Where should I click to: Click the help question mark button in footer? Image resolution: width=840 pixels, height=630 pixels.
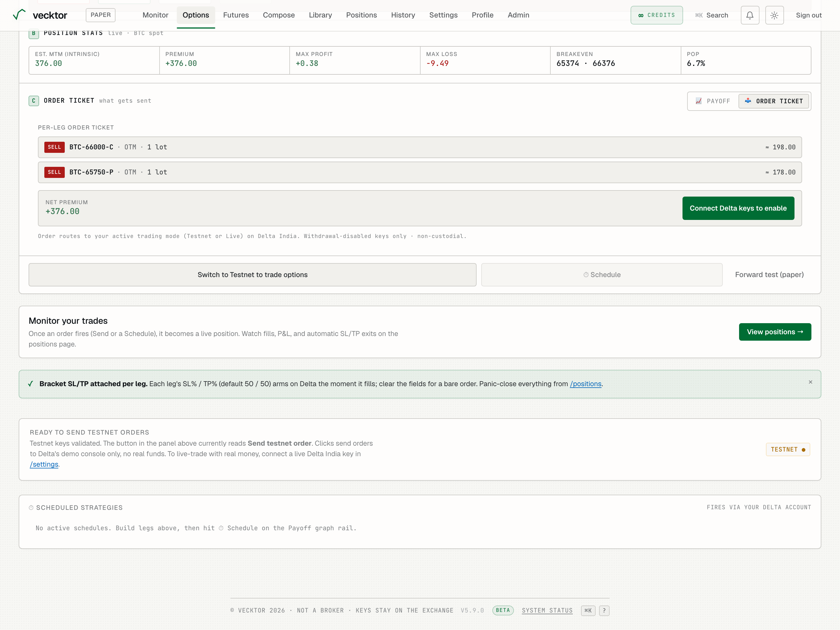[x=604, y=610]
